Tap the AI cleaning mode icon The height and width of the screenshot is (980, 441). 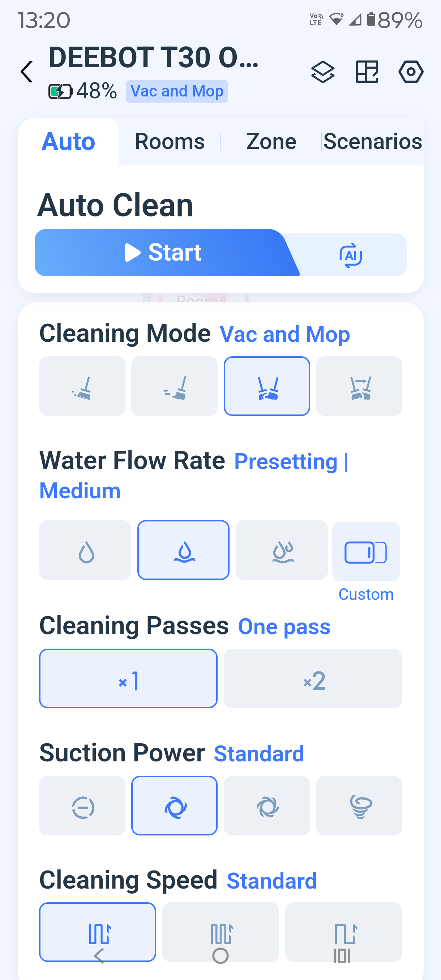[350, 255]
